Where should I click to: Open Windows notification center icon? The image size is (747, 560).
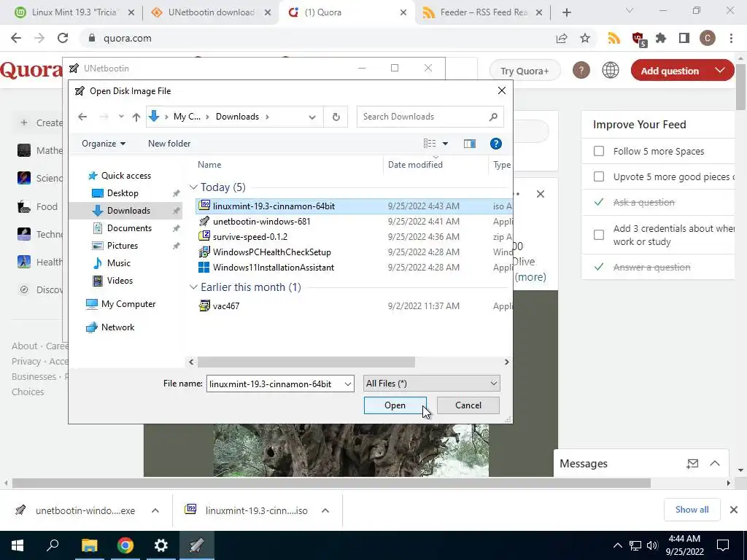[723, 545]
